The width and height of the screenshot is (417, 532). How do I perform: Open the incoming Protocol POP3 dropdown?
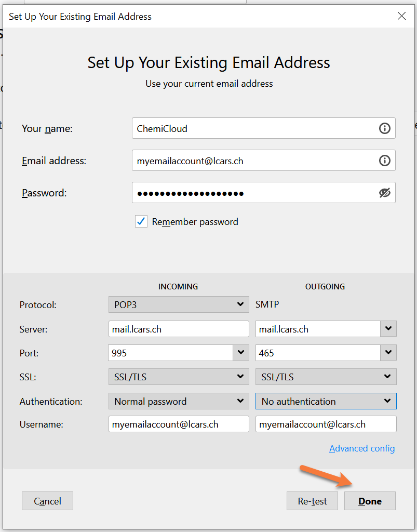coord(178,304)
